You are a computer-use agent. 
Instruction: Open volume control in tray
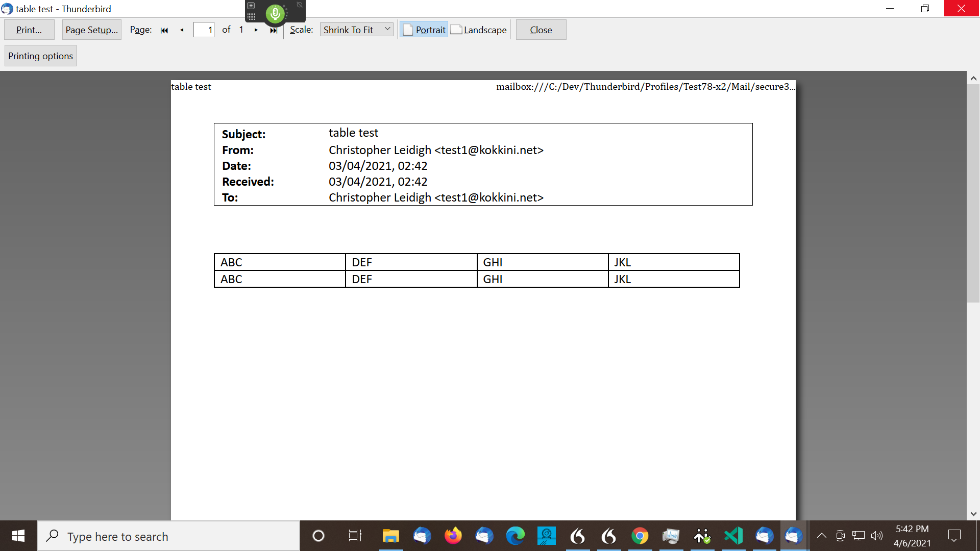(877, 536)
